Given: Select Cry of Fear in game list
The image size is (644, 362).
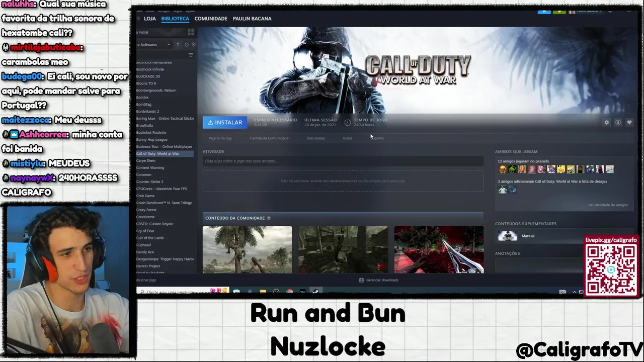Looking at the screenshot, I should click(145, 231).
